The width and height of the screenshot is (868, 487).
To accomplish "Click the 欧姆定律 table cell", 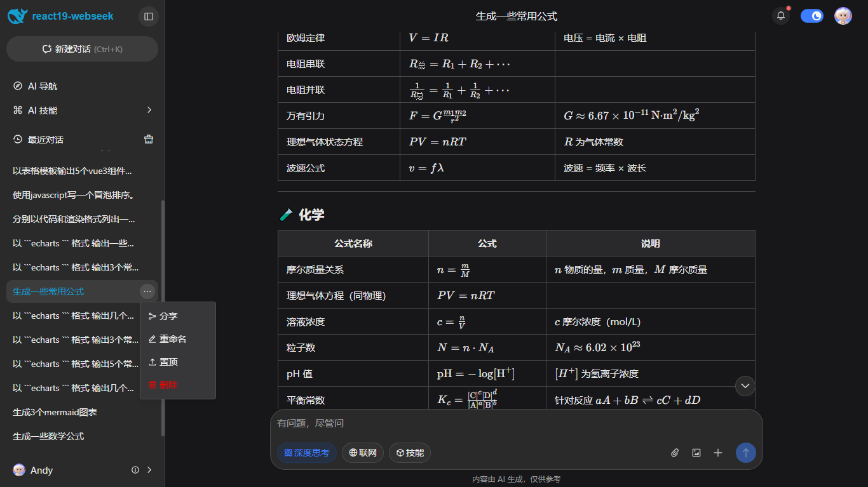I will (339, 38).
